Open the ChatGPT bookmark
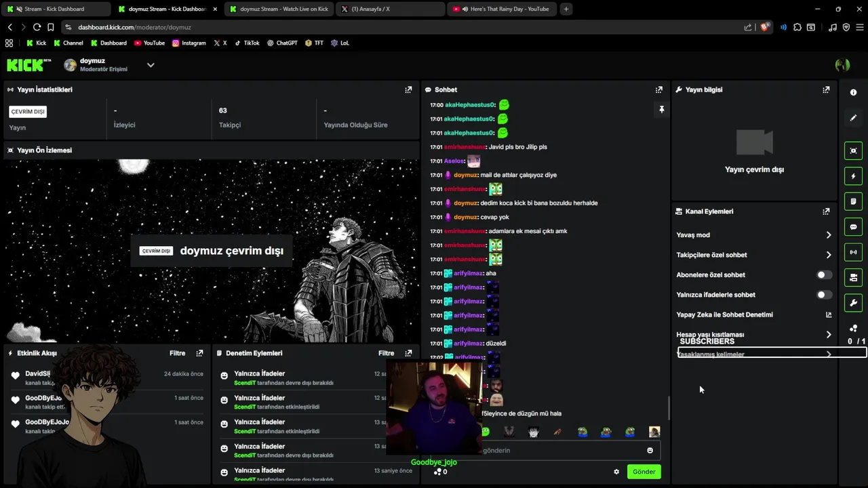This screenshot has width=868, height=488. 282,43
